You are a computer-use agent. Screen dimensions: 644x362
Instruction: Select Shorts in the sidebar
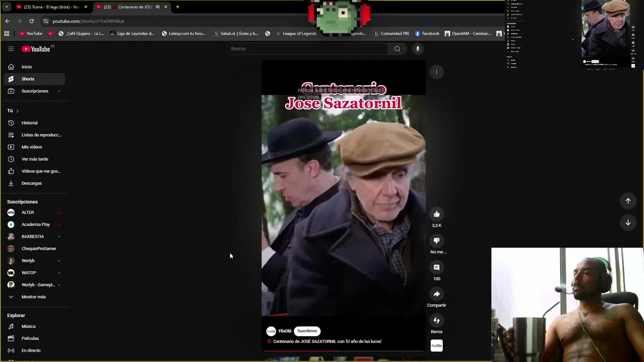(x=34, y=79)
